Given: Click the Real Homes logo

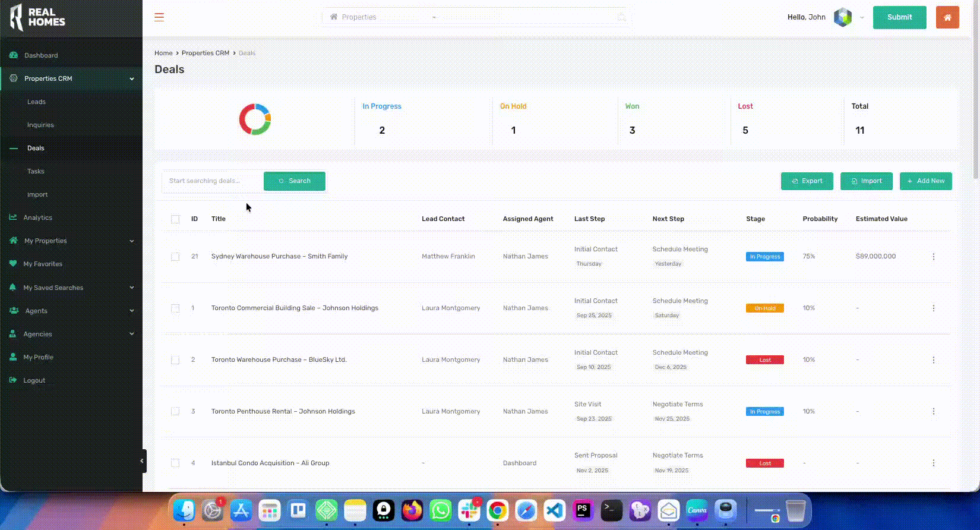Looking at the screenshot, I should coord(38,17).
